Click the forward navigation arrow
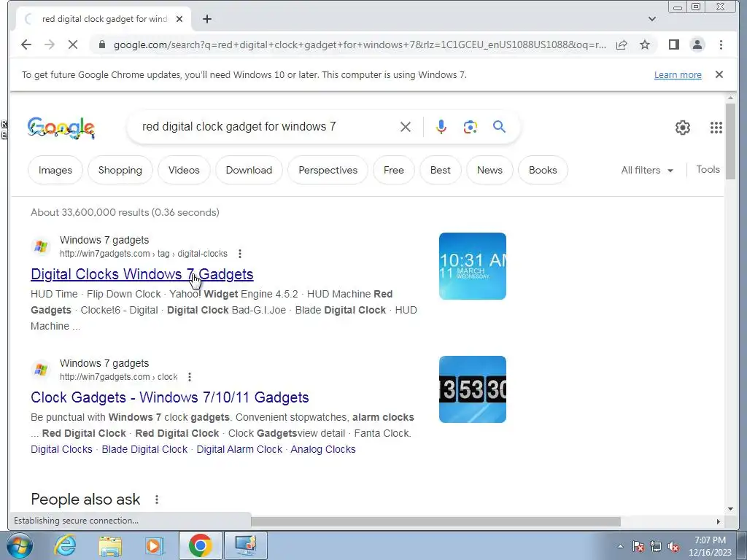 pos(50,44)
